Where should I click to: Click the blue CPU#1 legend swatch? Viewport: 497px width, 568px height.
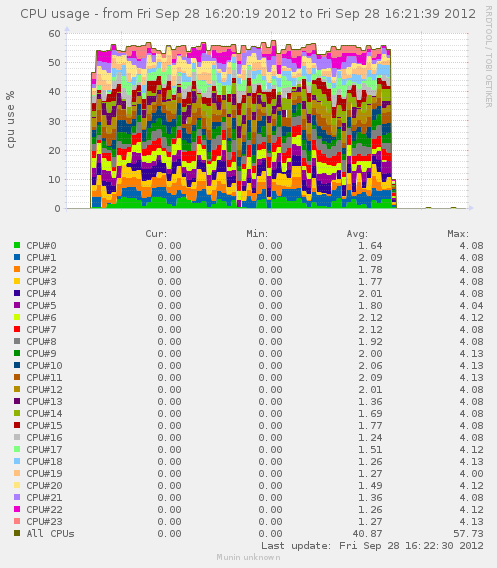click(x=17, y=257)
